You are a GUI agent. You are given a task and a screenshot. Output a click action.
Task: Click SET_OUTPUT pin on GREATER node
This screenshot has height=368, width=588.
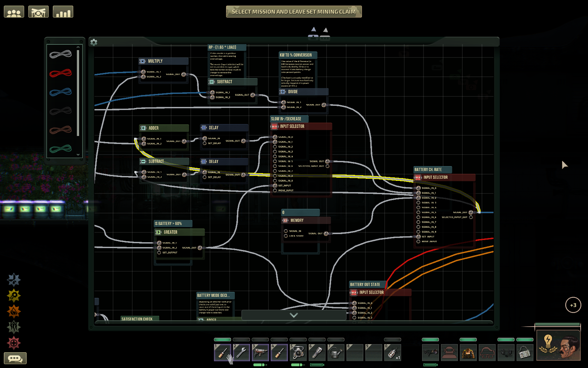tap(159, 253)
